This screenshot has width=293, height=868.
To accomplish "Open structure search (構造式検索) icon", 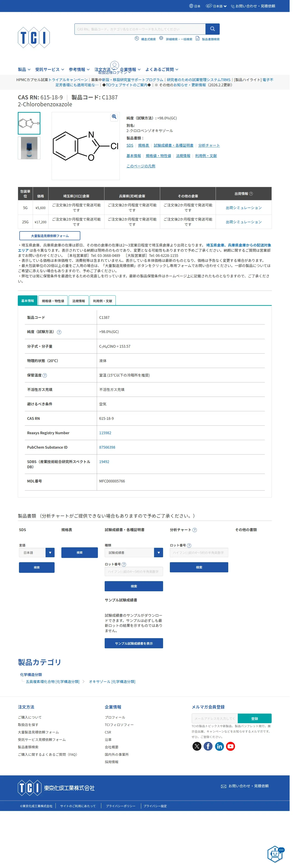I will (x=136, y=38).
